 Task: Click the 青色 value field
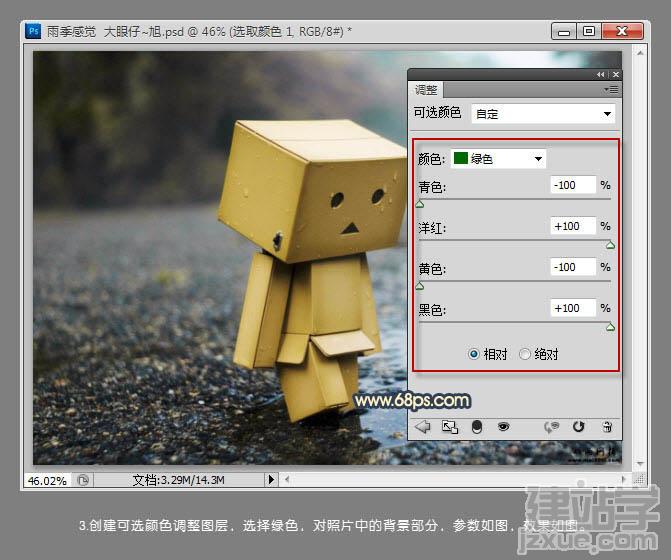(x=573, y=185)
